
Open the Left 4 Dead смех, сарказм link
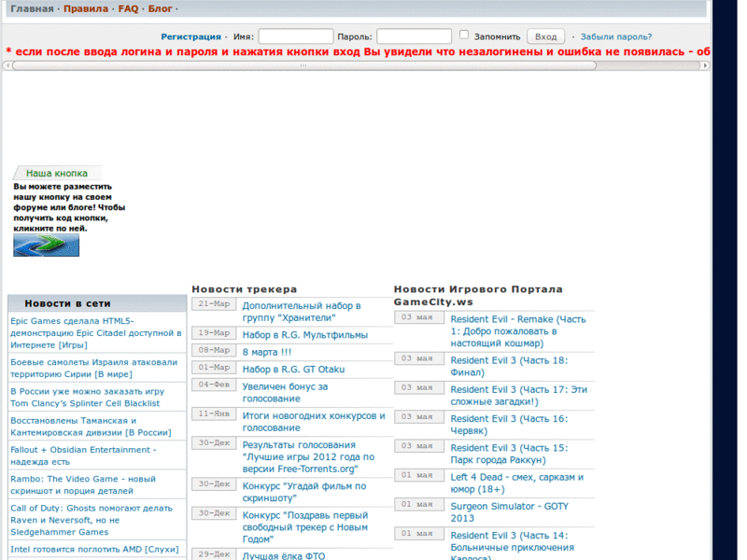click(x=517, y=483)
